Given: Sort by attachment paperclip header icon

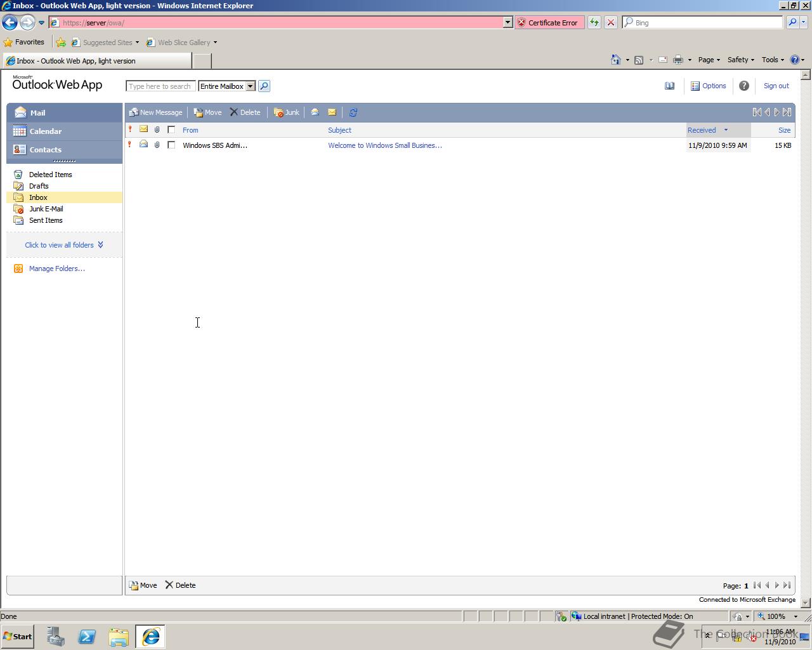Looking at the screenshot, I should pyautogui.click(x=157, y=129).
